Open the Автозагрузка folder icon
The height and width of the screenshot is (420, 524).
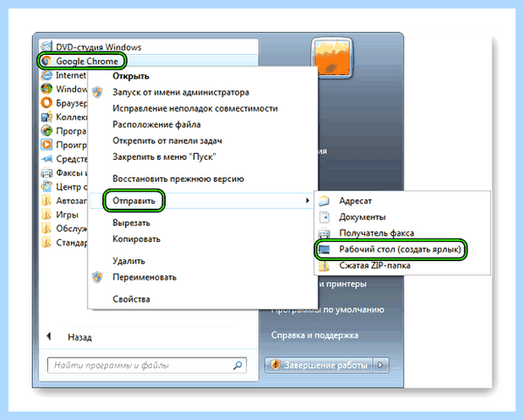pyautogui.click(x=46, y=201)
